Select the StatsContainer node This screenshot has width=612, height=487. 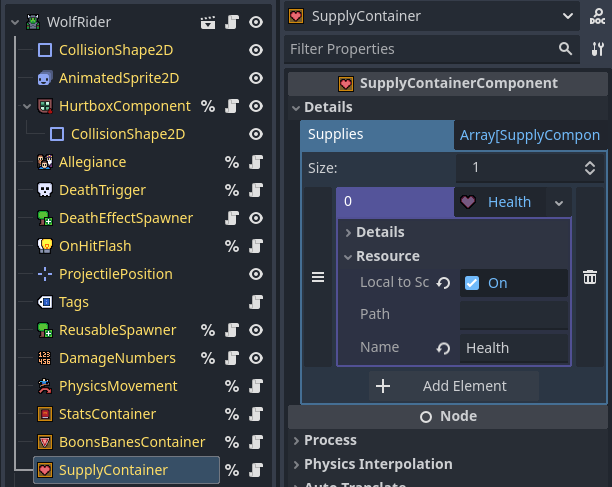point(107,414)
